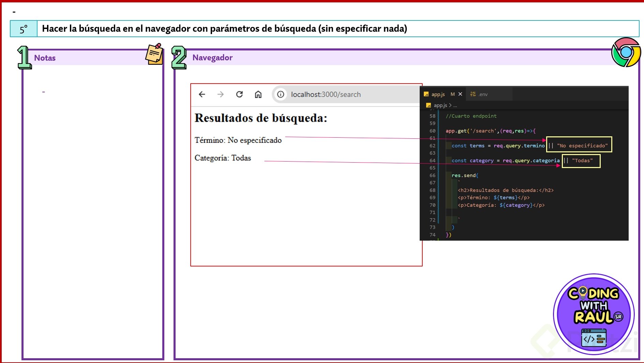Click the '<p>Categoría: ${category}</p>' code line
The width and height of the screenshot is (644, 363).
(x=501, y=205)
